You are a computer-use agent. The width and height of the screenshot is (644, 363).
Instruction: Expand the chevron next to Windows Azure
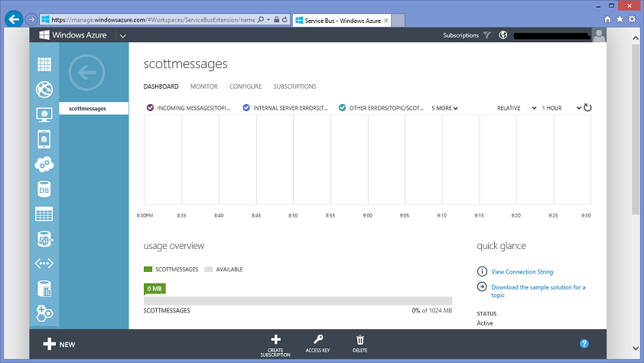coord(123,36)
